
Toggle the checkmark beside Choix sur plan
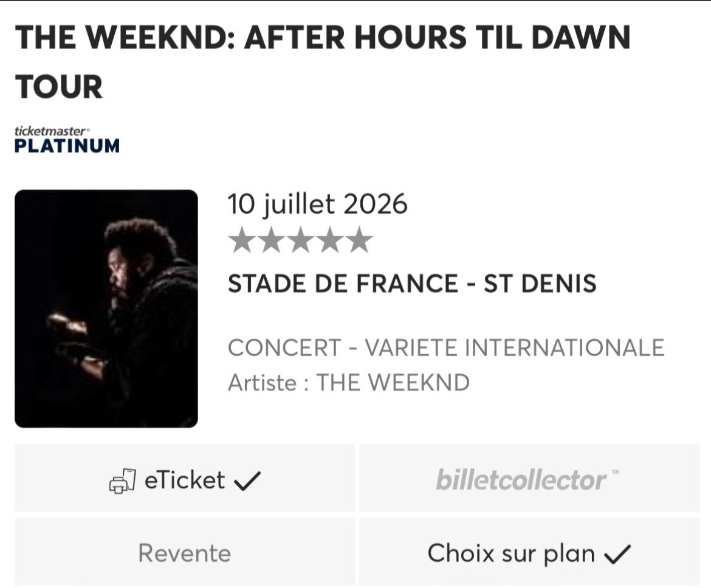[x=618, y=554]
